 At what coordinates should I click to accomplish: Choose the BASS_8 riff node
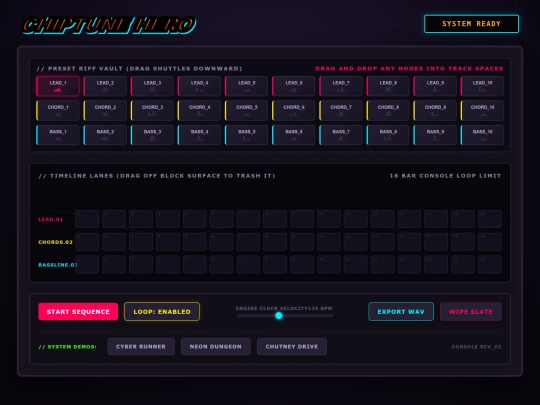tap(388, 135)
